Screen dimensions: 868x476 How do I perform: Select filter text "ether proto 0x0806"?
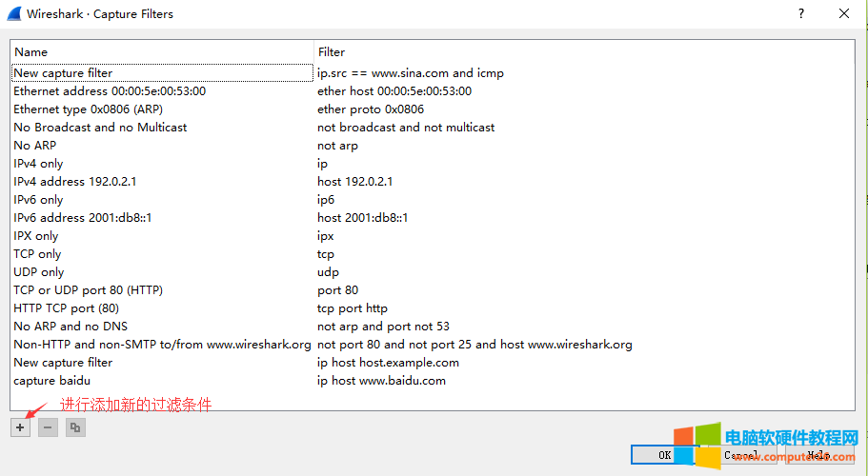[371, 109]
